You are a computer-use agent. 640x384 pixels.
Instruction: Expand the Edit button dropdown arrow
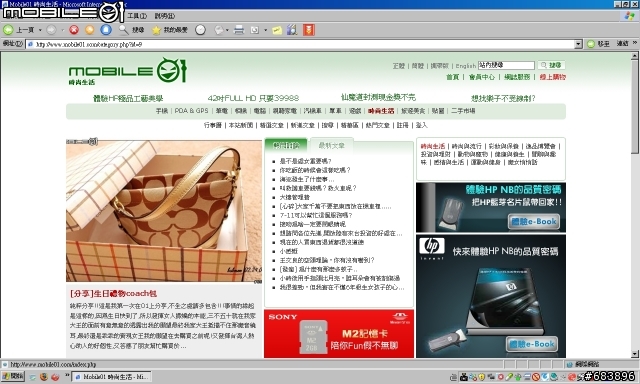(265, 30)
